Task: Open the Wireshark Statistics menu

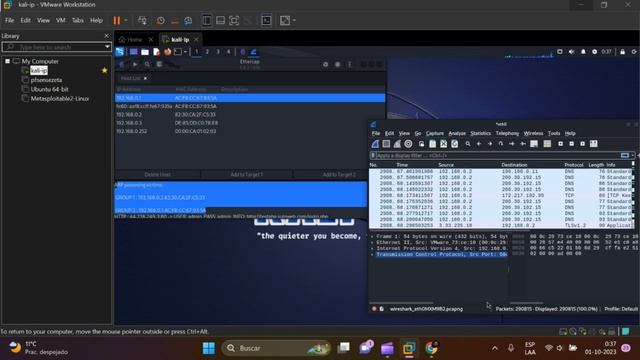Action: (480, 133)
